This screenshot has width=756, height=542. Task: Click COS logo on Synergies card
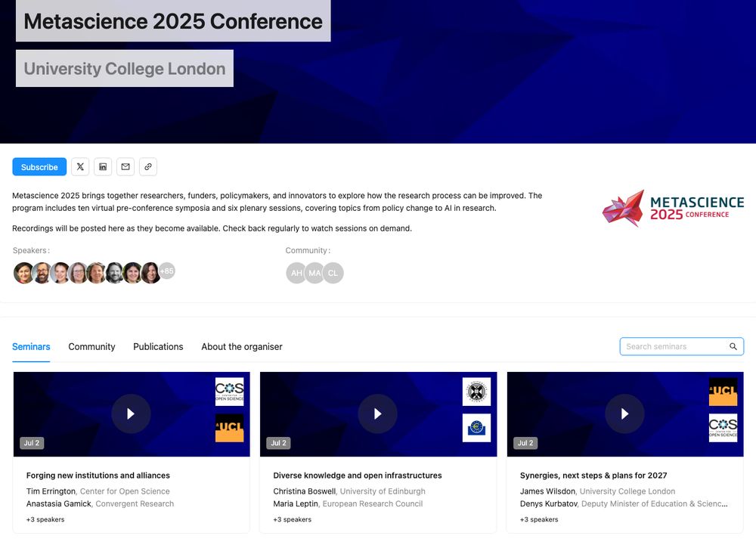tap(723, 428)
